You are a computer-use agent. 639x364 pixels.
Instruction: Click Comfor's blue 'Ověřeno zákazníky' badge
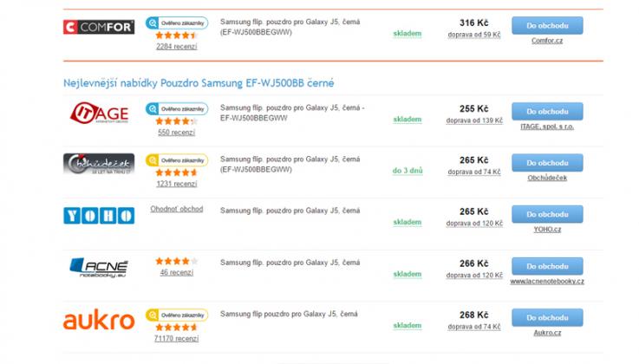click(177, 23)
